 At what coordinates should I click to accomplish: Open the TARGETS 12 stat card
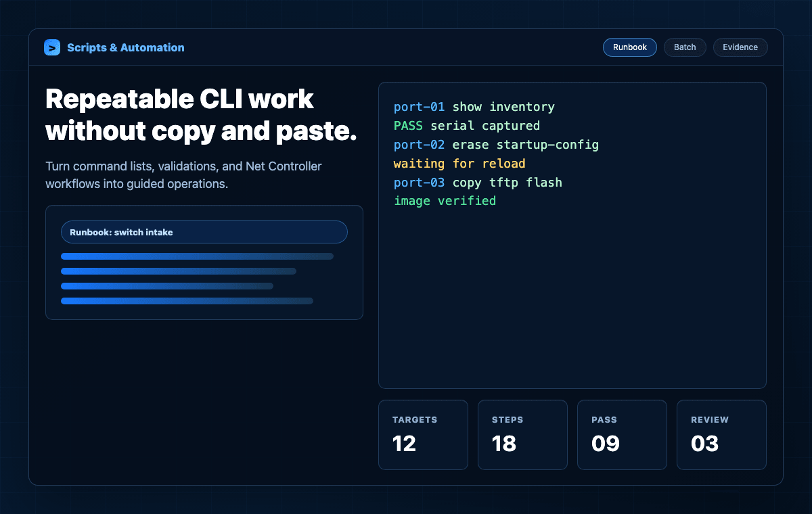pyautogui.click(x=423, y=435)
